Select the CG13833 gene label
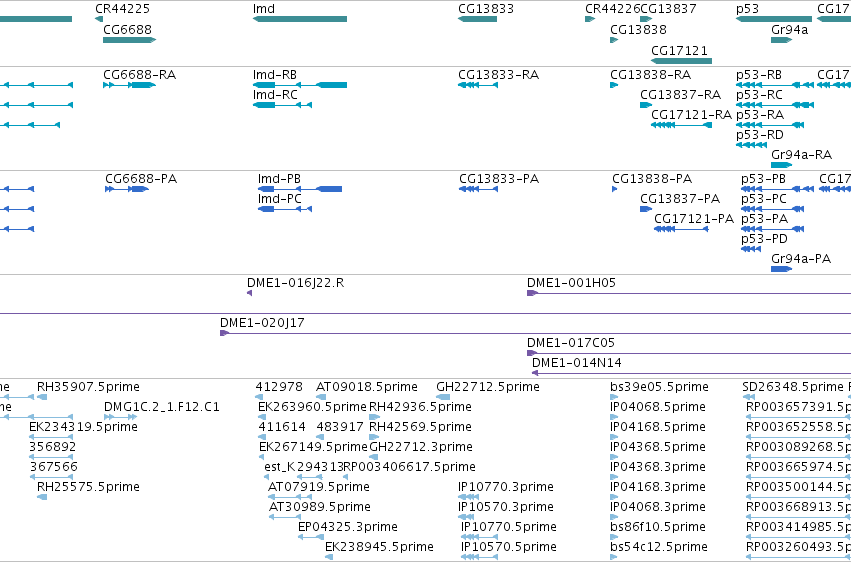 pyautogui.click(x=486, y=9)
